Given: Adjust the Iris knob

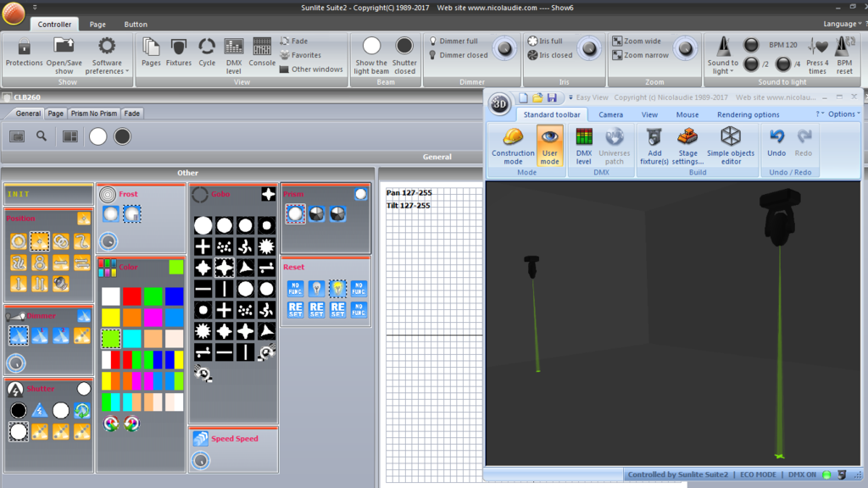Looking at the screenshot, I should point(589,48).
